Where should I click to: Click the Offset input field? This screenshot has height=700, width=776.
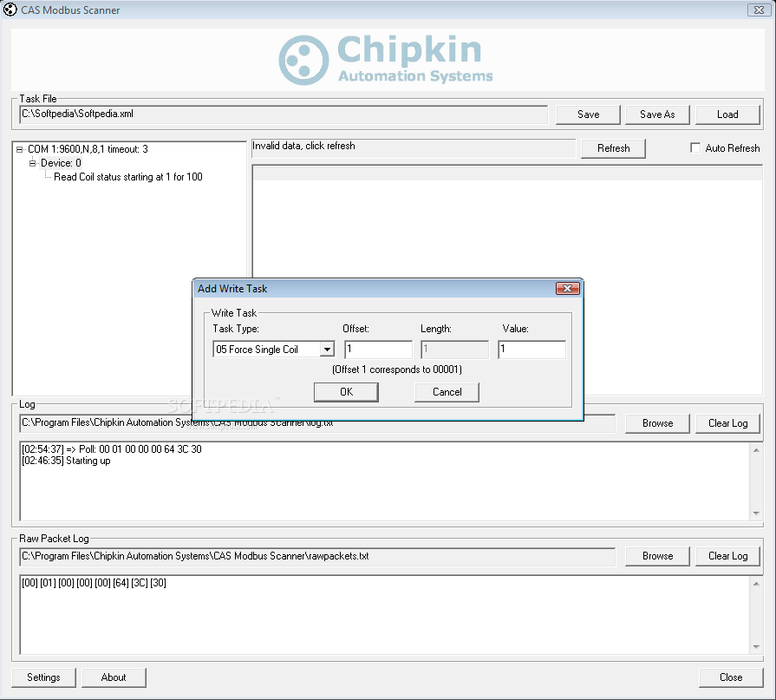point(379,350)
